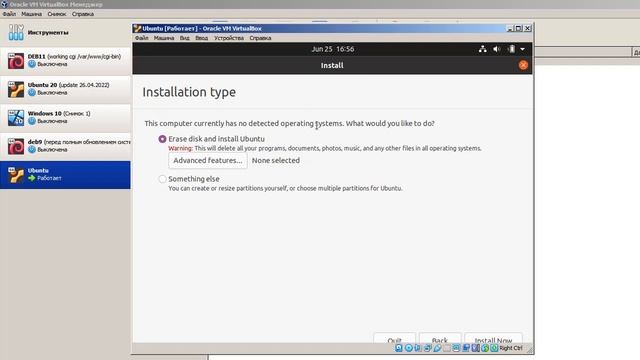
Task: Select the DEB11 virtual machine
Action: tap(65, 61)
